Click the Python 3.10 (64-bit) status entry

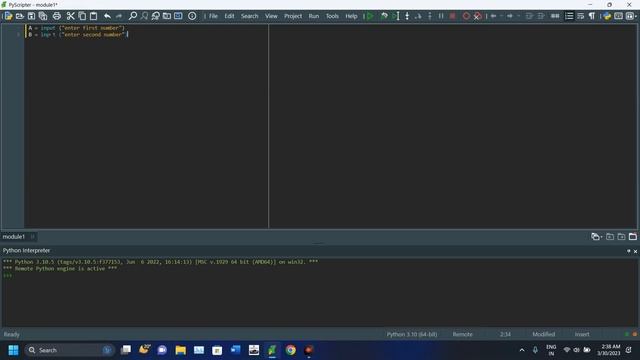click(412, 334)
